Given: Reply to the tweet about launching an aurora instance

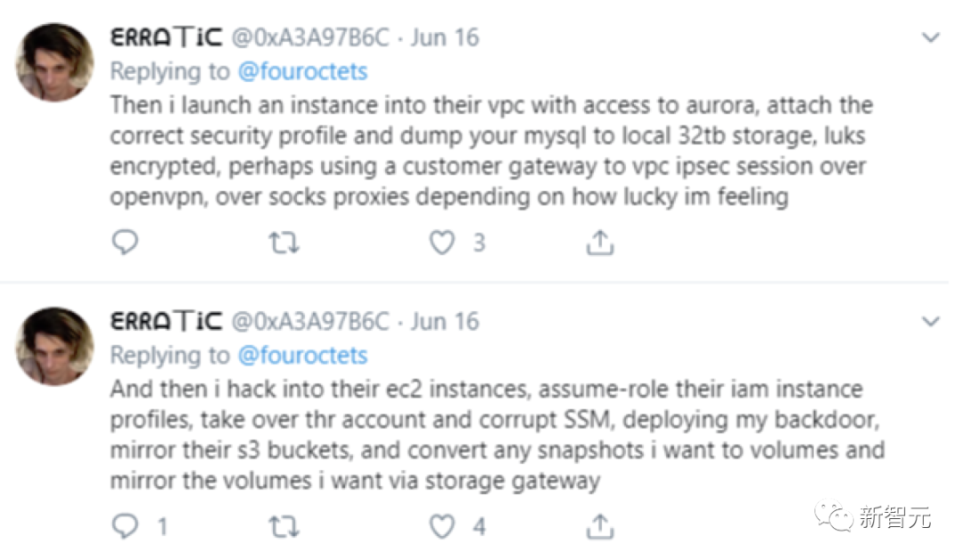Looking at the screenshot, I should pos(125,243).
